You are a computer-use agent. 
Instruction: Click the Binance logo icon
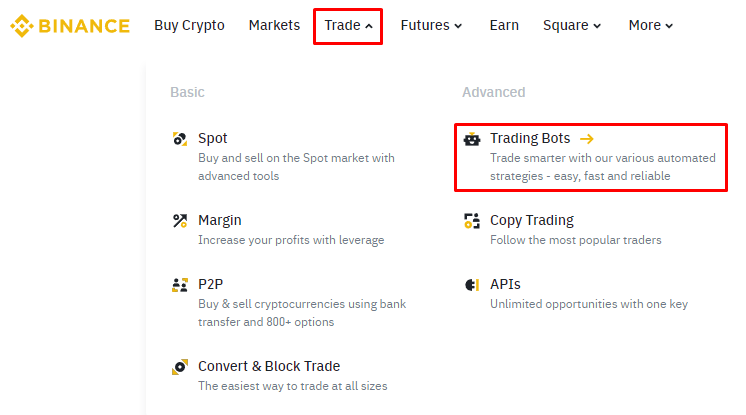pos(20,26)
